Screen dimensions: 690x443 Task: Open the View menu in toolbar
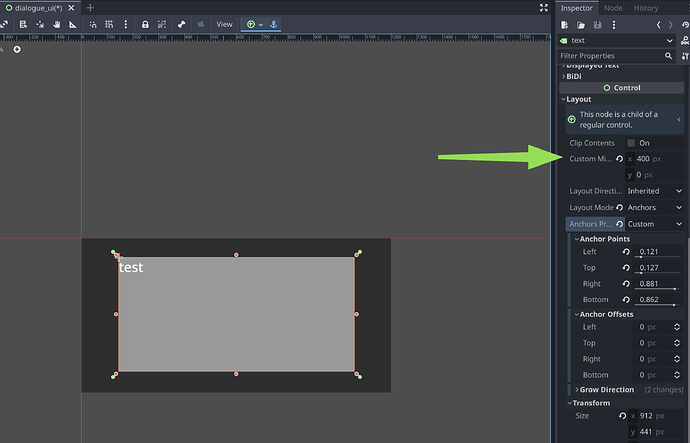point(224,24)
